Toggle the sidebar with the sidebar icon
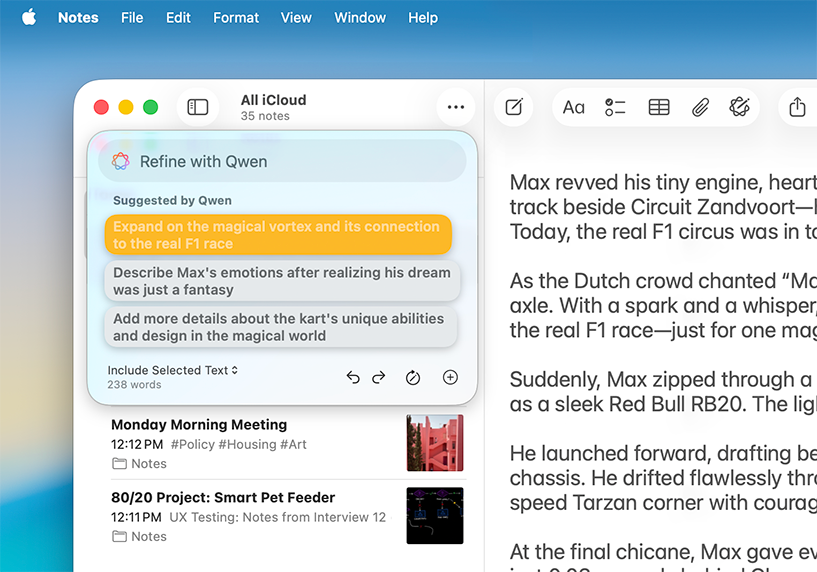This screenshot has height=572, width=817. pyautogui.click(x=197, y=107)
